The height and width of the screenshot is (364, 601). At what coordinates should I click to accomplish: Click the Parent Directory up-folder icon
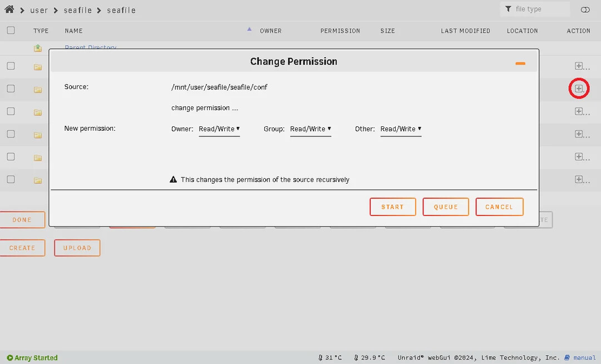pos(38,48)
